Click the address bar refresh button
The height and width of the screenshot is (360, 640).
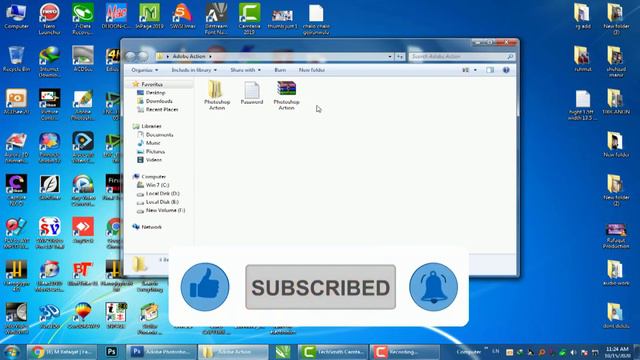point(400,57)
